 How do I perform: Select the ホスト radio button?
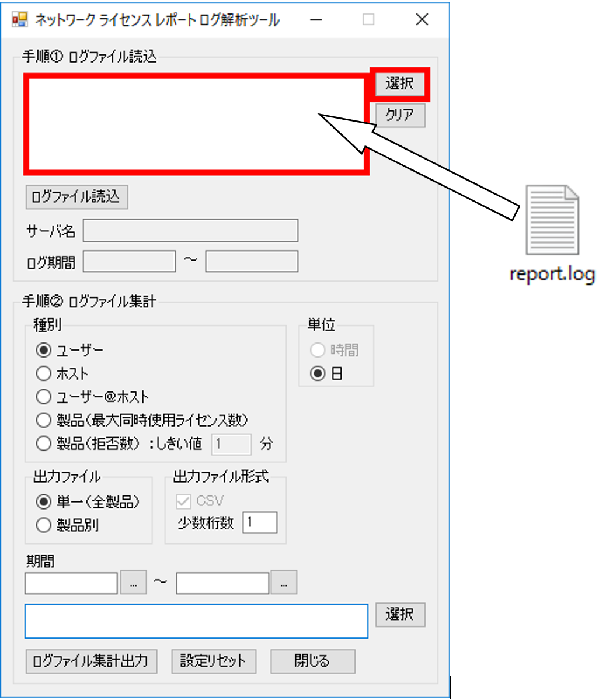point(44,373)
